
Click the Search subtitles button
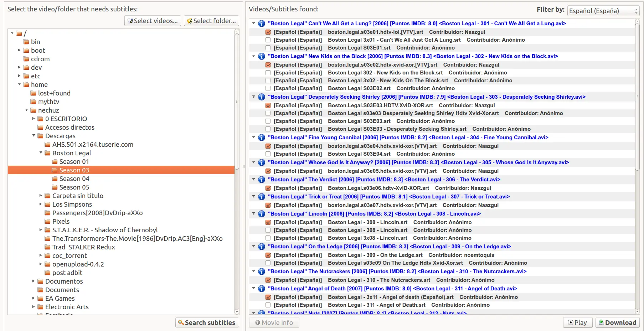207,323
